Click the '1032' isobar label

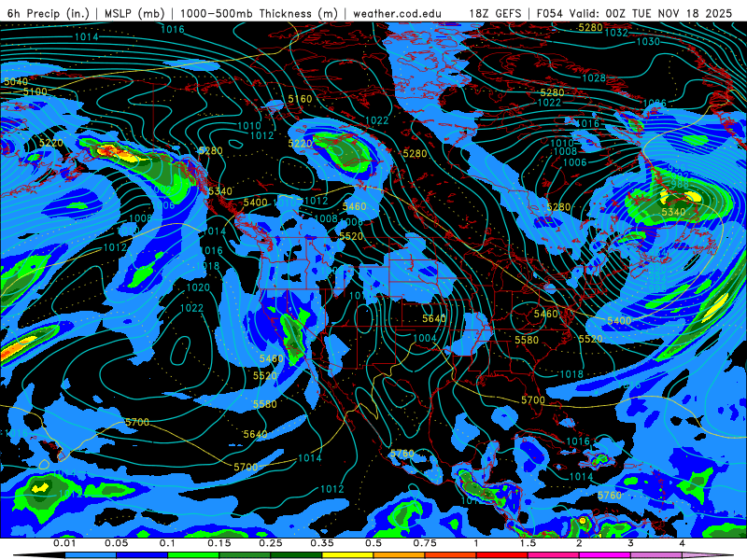point(616,33)
